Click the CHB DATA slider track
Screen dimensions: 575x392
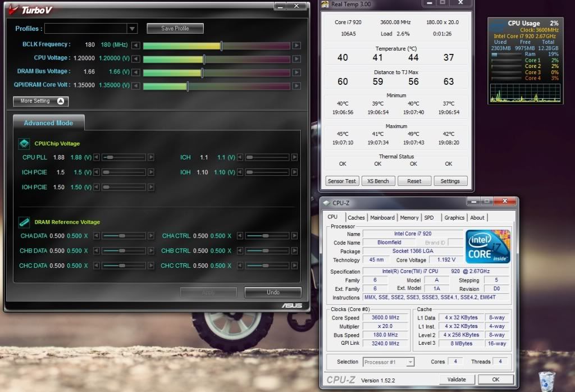(x=124, y=251)
